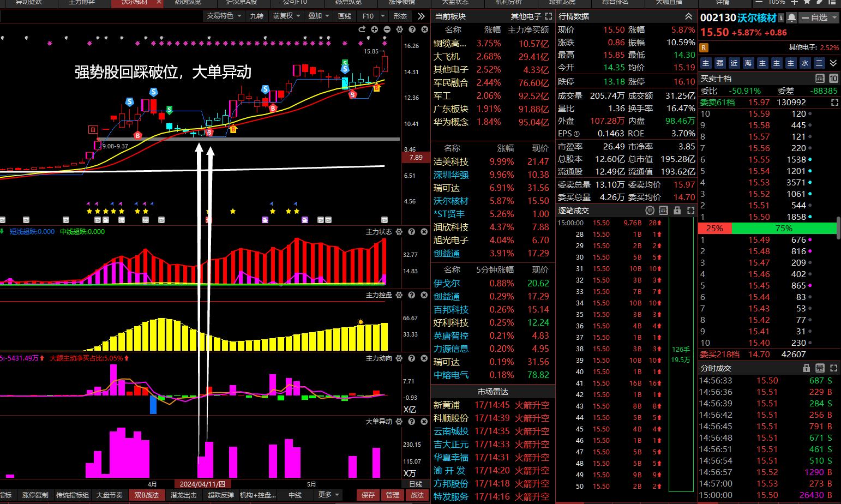Toggle the orange R margin badge
The image size is (841, 504).
point(704,48)
